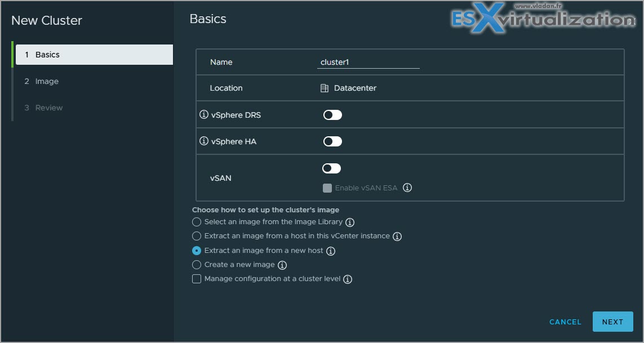
Task: Click the vSphere DRS label
Action: (236, 115)
